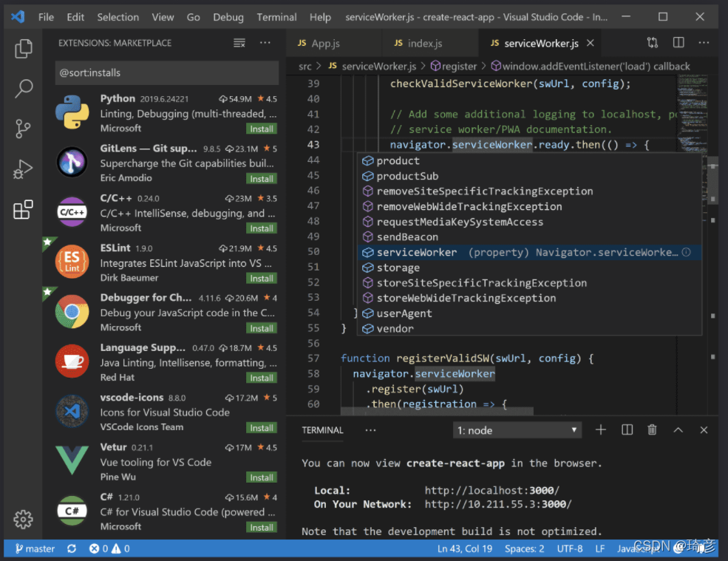Click the register breadcrumb segment
The width and height of the screenshot is (728, 561).
point(454,67)
